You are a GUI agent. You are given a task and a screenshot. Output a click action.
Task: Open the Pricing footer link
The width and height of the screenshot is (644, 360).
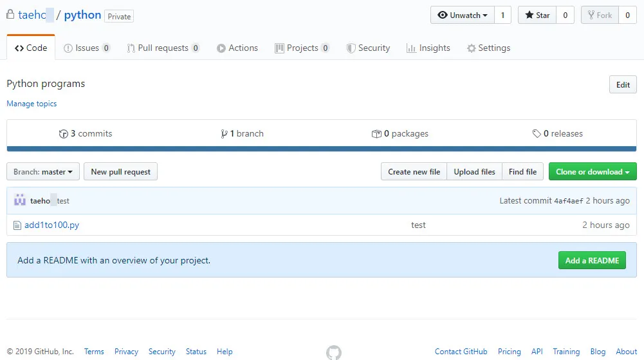pyautogui.click(x=510, y=352)
